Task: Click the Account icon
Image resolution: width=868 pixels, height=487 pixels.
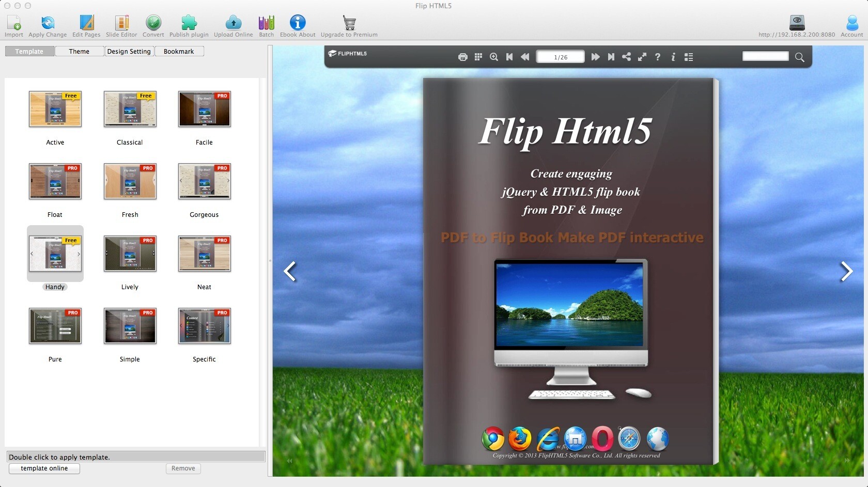Action: click(852, 23)
